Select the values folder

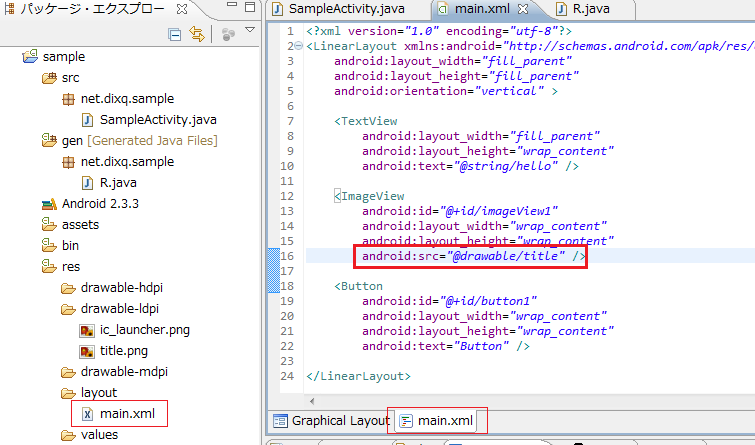point(99,435)
